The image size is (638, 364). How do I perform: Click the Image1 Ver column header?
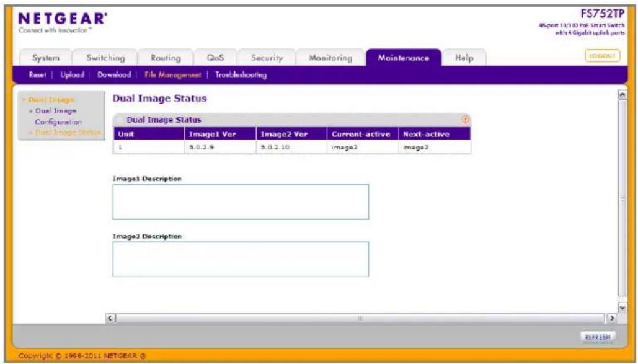(220, 134)
